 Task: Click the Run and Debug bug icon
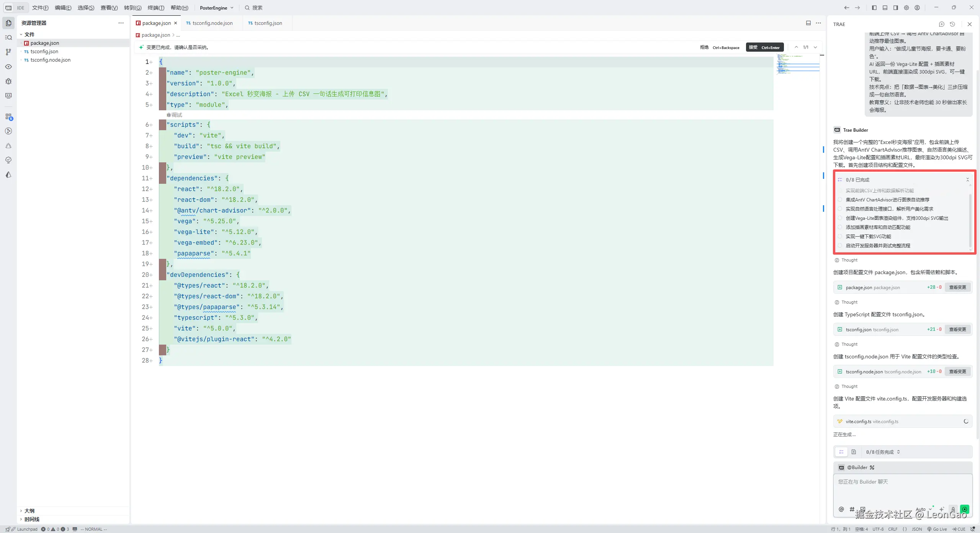(x=8, y=81)
